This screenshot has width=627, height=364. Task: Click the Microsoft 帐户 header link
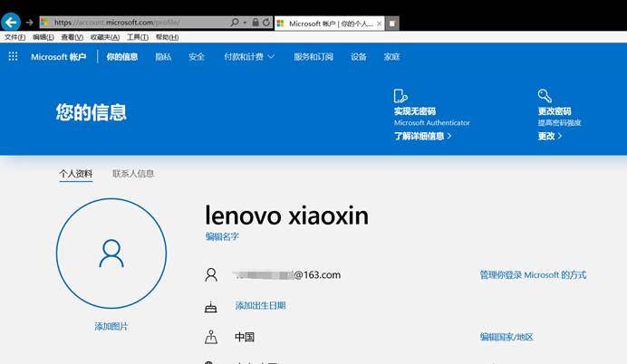(58, 57)
